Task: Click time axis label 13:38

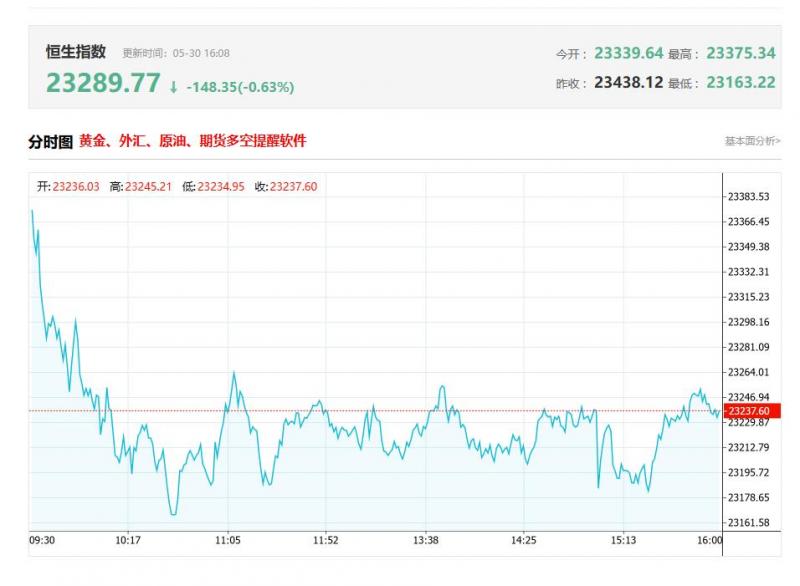Action: point(426,540)
